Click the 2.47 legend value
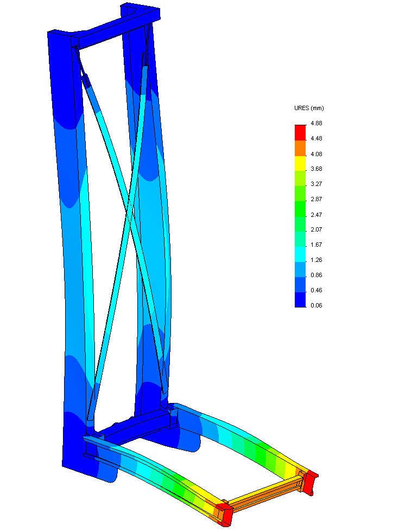 pos(316,215)
